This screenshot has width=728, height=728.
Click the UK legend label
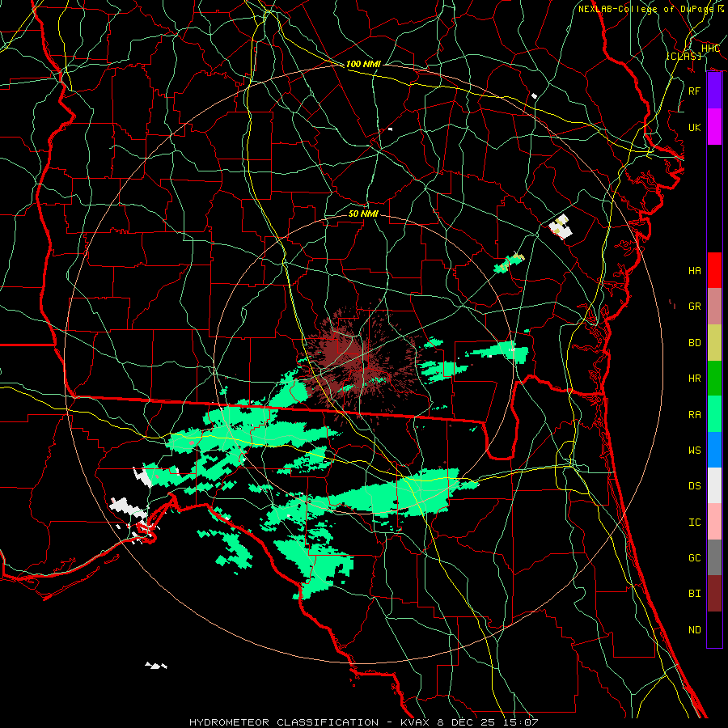coord(695,127)
